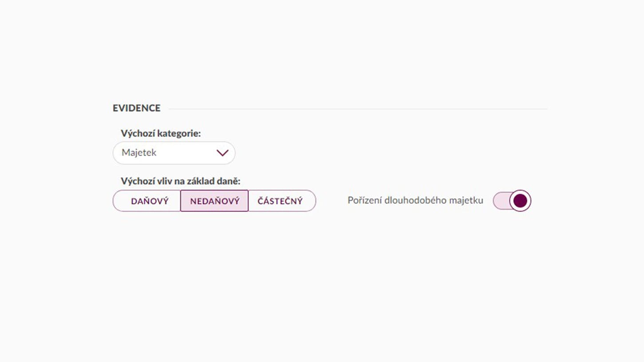This screenshot has width=644, height=362.
Task: Click the downward arrow next to Majetek
Action: point(222,153)
